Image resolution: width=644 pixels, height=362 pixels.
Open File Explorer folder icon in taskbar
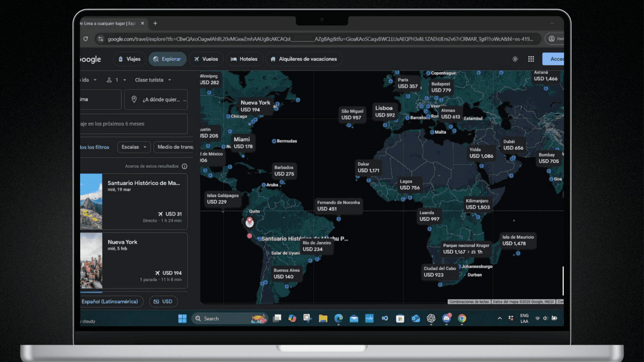tap(323, 319)
